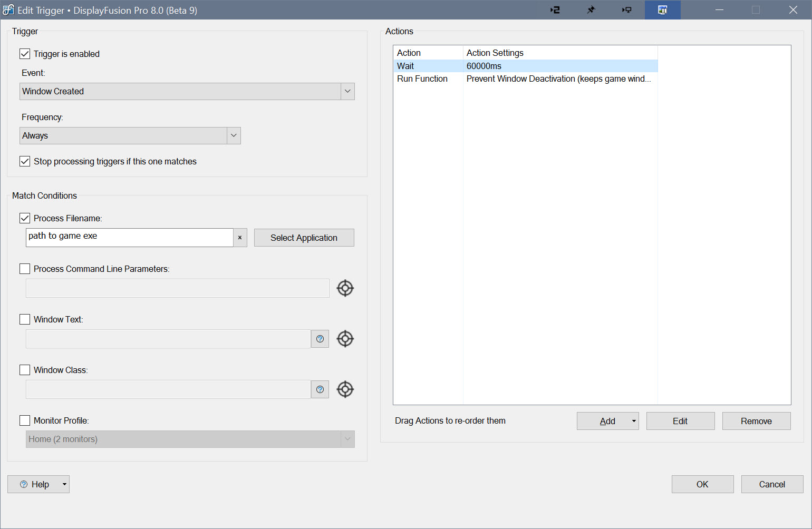Click the highlighted DisplayFusion title bar icon

click(663, 10)
